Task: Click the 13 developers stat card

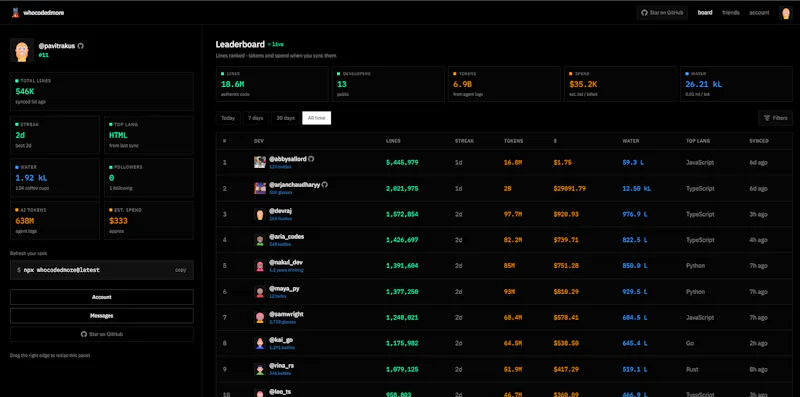Action: coord(388,84)
